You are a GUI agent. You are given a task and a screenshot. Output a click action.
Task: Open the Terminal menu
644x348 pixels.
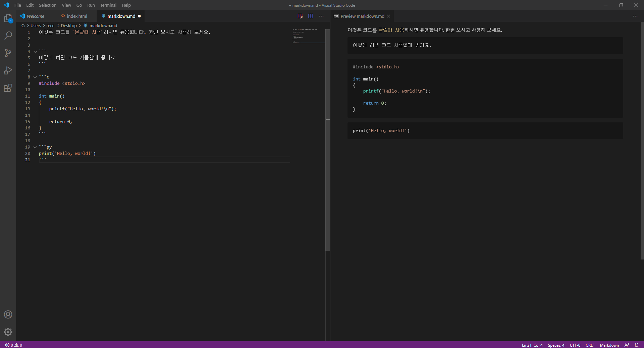click(x=108, y=5)
